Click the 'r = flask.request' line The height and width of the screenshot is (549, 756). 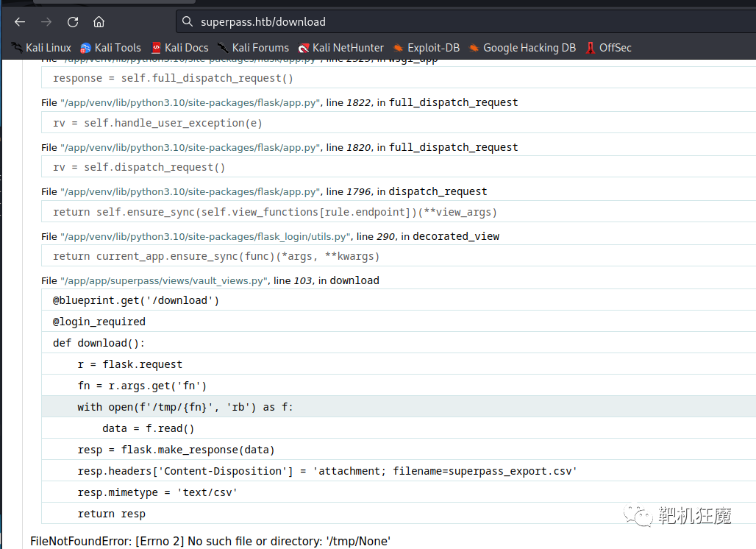[x=399, y=364]
